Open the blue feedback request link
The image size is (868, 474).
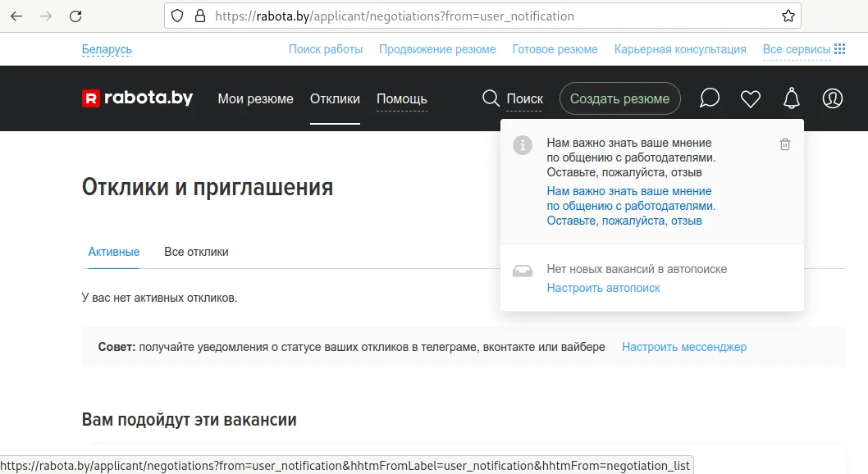[x=631, y=206]
